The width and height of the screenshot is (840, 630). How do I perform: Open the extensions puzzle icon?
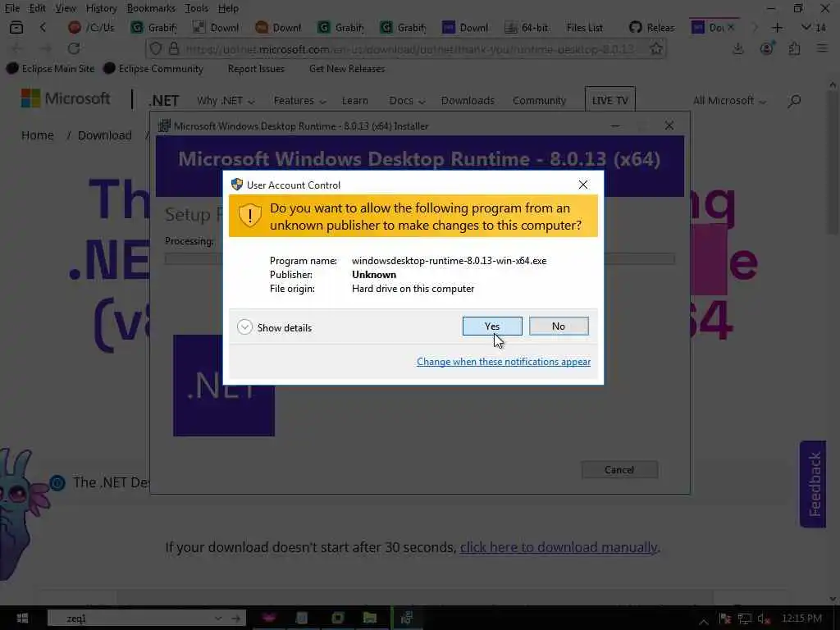tap(794, 48)
